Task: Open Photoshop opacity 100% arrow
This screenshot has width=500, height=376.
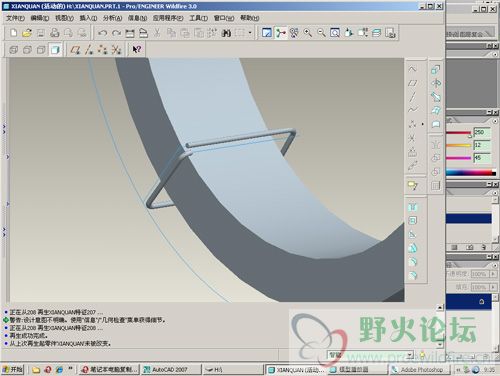Action: tap(492, 274)
